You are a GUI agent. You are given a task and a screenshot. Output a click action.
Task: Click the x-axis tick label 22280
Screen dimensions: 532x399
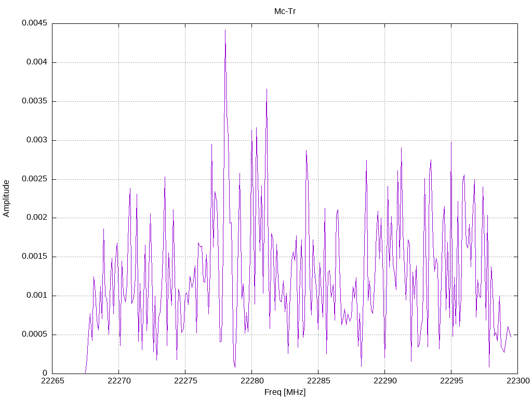(x=252, y=381)
